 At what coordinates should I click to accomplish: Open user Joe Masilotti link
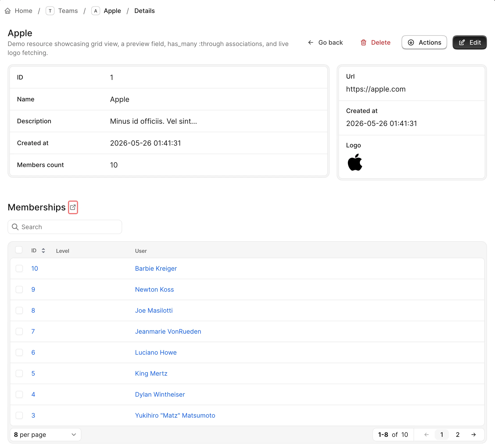[154, 310]
